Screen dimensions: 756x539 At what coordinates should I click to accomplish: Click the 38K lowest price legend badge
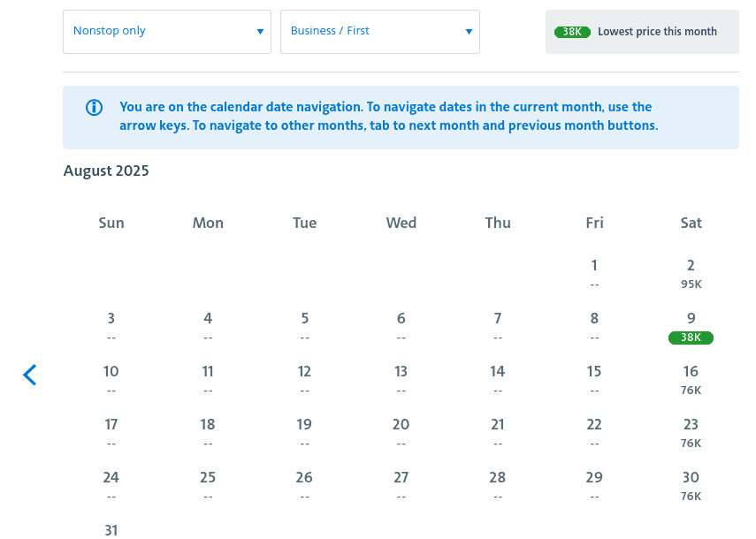coord(572,32)
